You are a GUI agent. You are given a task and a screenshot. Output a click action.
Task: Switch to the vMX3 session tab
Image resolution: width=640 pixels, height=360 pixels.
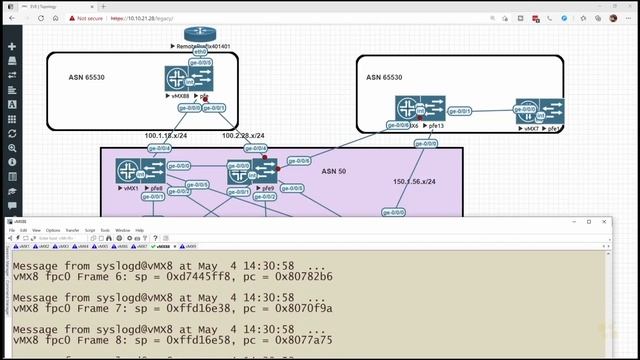[x=61, y=247]
